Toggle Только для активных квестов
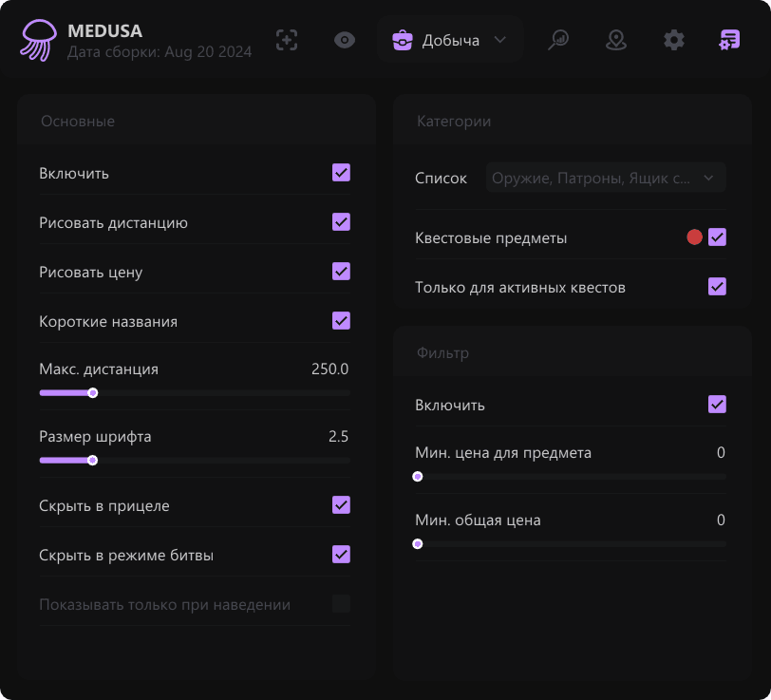 717,287
